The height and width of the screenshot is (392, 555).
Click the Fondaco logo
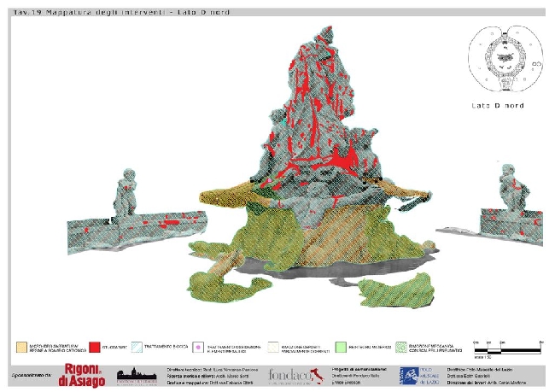(295, 375)
